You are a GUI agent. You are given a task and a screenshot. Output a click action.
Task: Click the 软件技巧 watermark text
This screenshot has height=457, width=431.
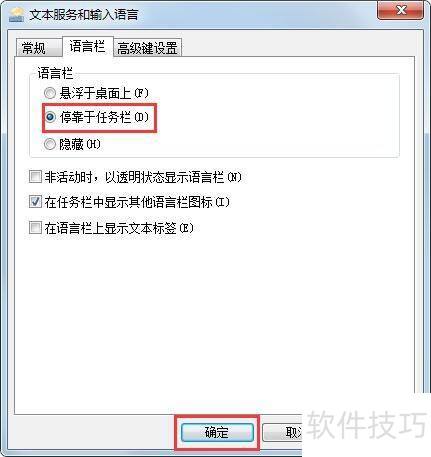pyautogui.click(x=366, y=425)
